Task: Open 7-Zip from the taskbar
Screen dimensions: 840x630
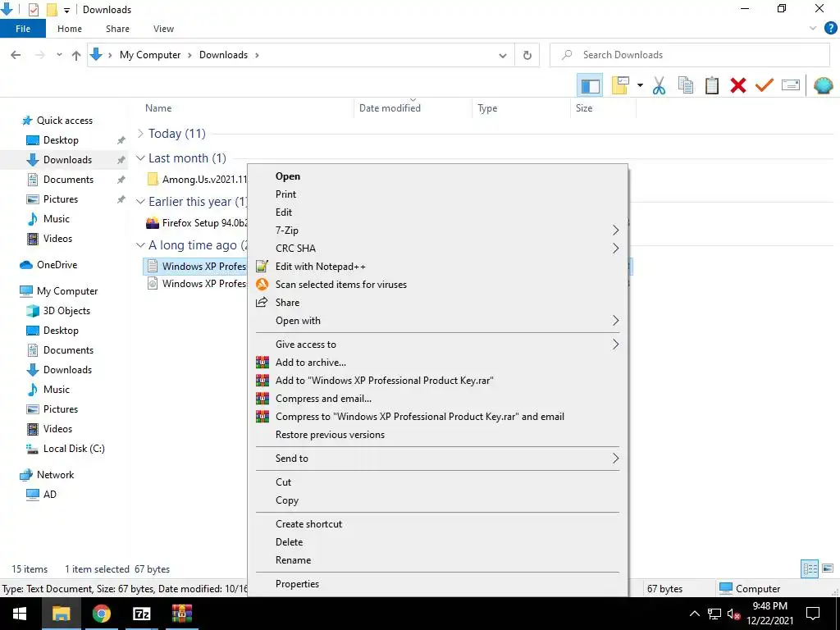Action: tap(141, 614)
